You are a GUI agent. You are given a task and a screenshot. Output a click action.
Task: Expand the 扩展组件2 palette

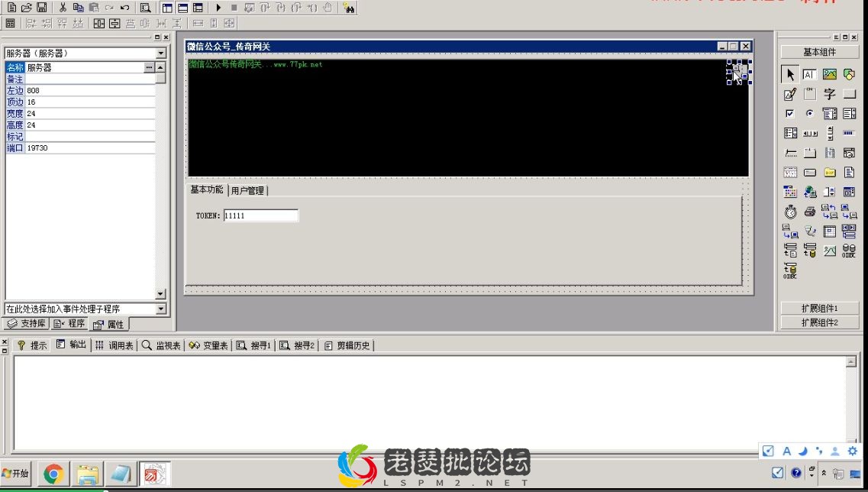pyautogui.click(x=819, y=322)
